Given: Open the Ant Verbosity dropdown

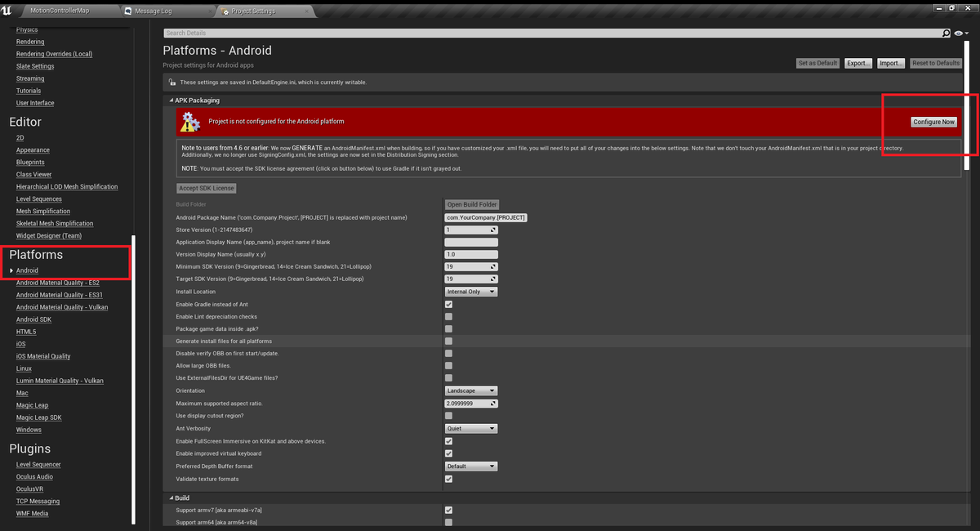Looking at the screenshot, I should 470,428.
